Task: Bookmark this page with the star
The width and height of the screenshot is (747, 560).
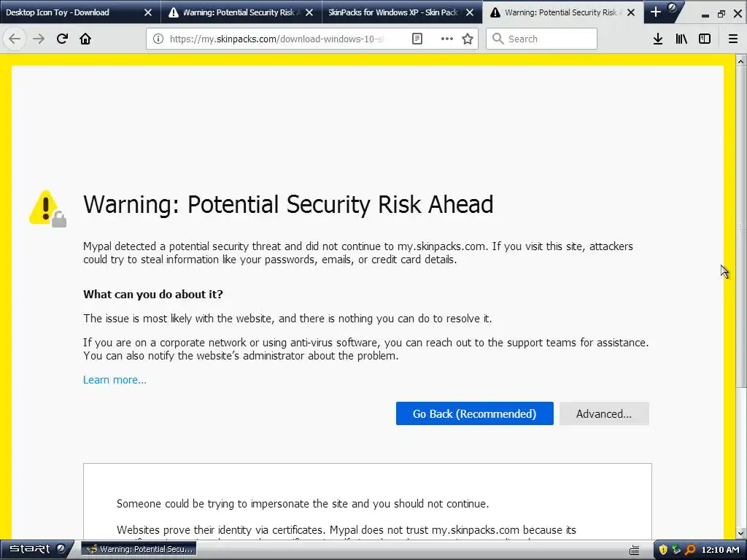Action: 468,39
